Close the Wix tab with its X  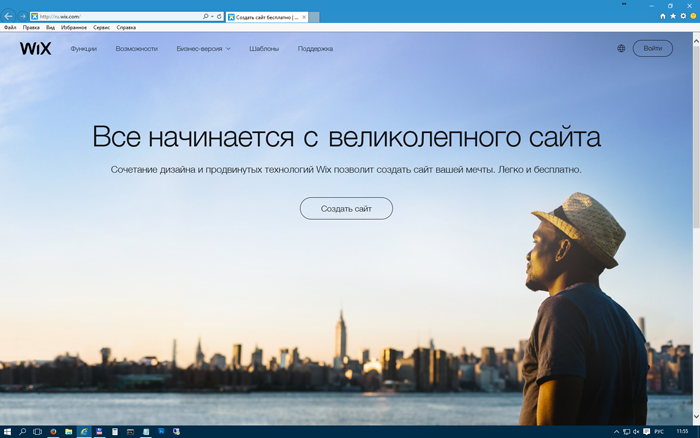coord(304,17)
